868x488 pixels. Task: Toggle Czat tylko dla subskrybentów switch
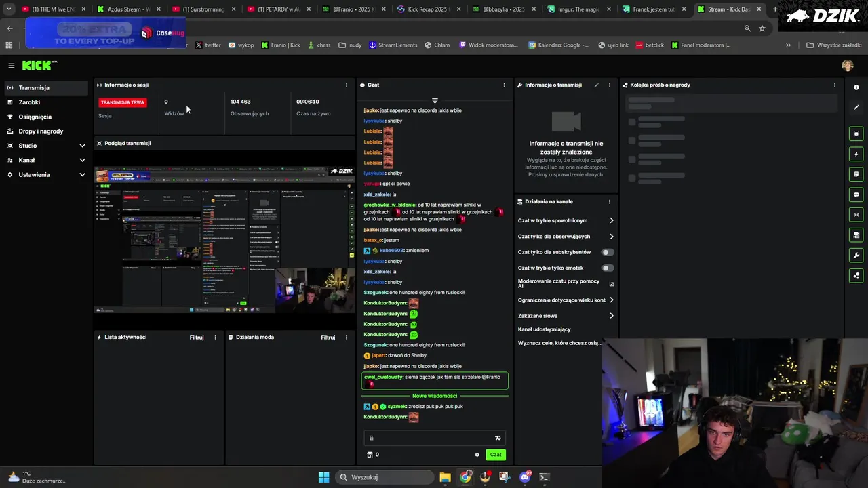(x=608, y=252)
